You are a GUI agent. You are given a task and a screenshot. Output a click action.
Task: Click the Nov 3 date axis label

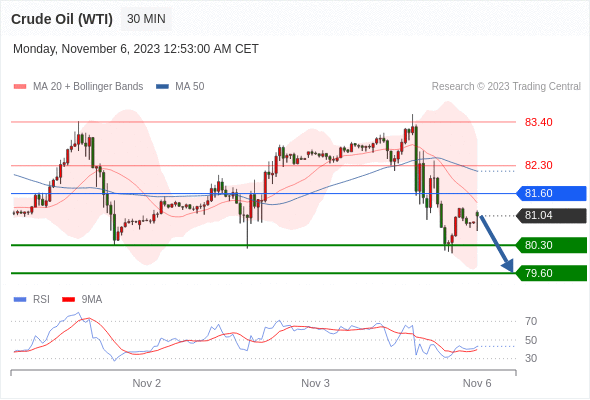pyautogui.click(x=315, y=383)
